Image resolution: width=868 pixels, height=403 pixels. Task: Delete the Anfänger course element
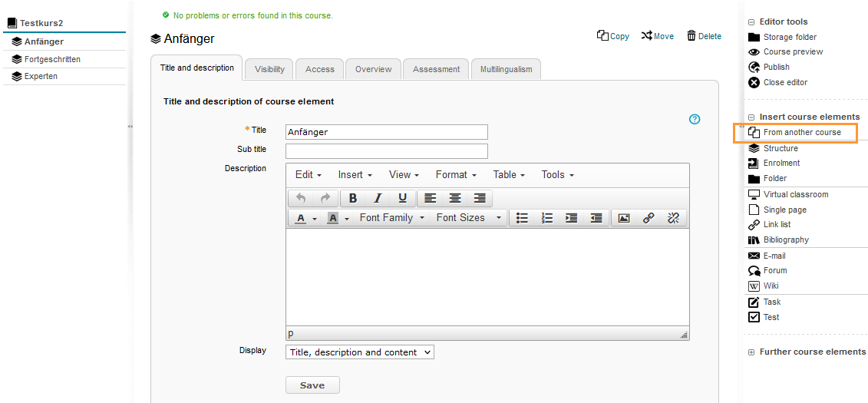pos(704,36)
